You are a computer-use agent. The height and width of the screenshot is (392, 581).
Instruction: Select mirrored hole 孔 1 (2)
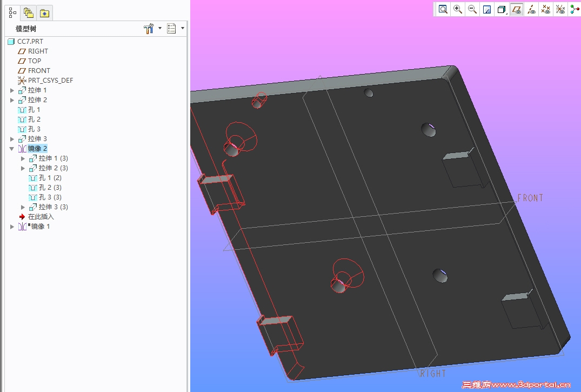coord(50,178)
